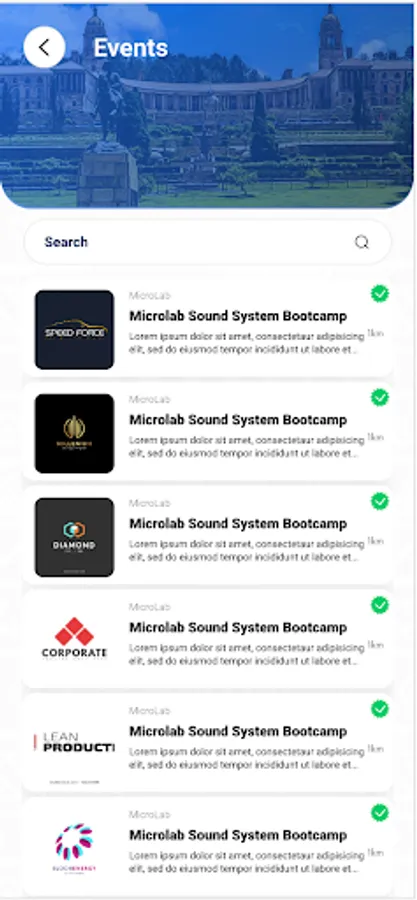Toggle green checkmark on Lean Production event
Image resolution: width=417 pixels, height=900 pixels.
[380, 709]
